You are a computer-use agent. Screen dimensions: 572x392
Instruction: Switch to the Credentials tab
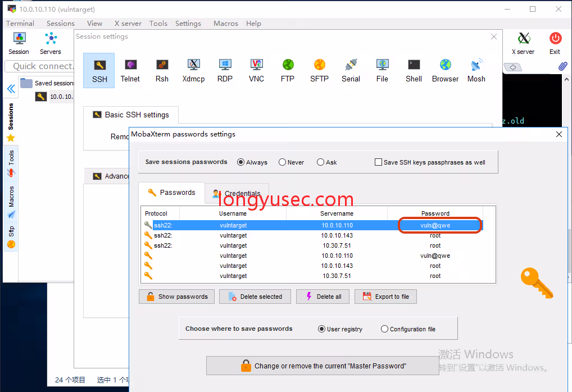click(x=237, y=194)
